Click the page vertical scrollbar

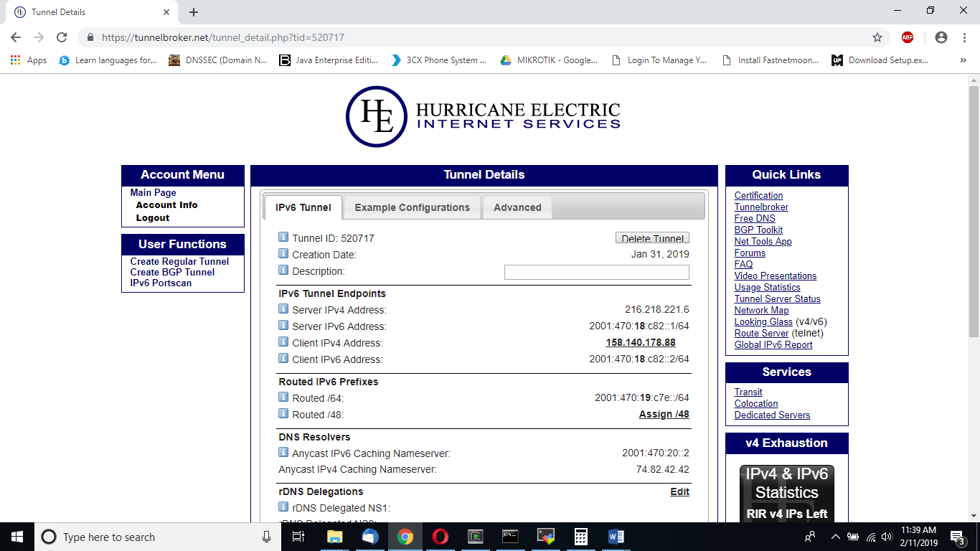[974, 215]
